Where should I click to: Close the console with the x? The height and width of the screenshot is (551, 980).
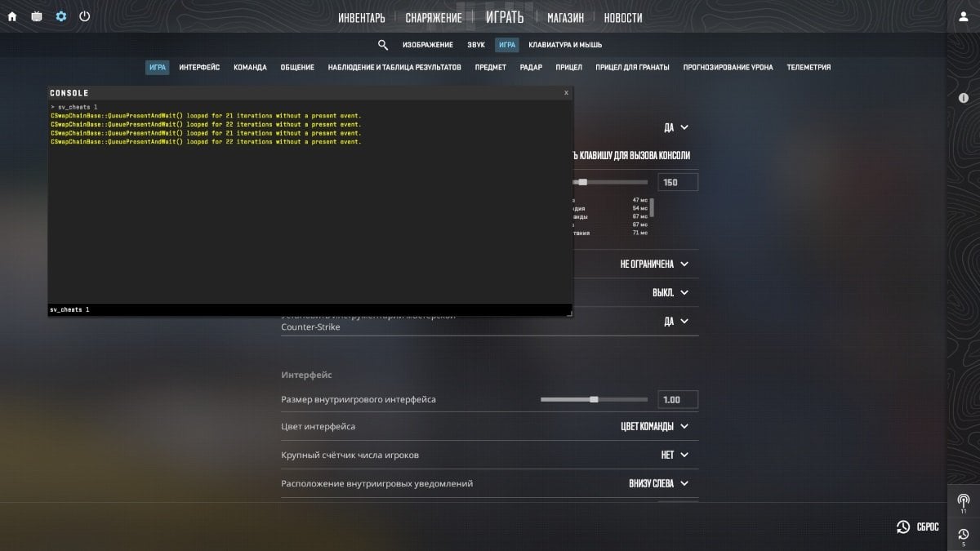click(566, 93)
